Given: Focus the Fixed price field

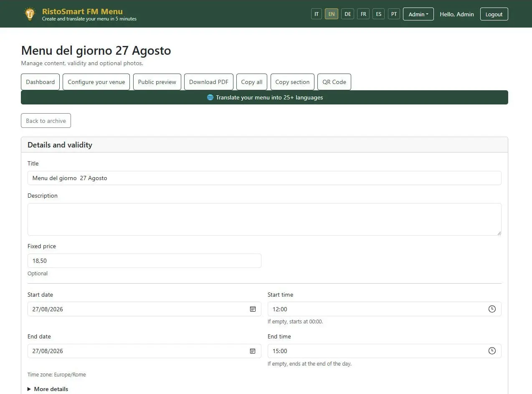Looking at the screenshot, I should (144, 261).
